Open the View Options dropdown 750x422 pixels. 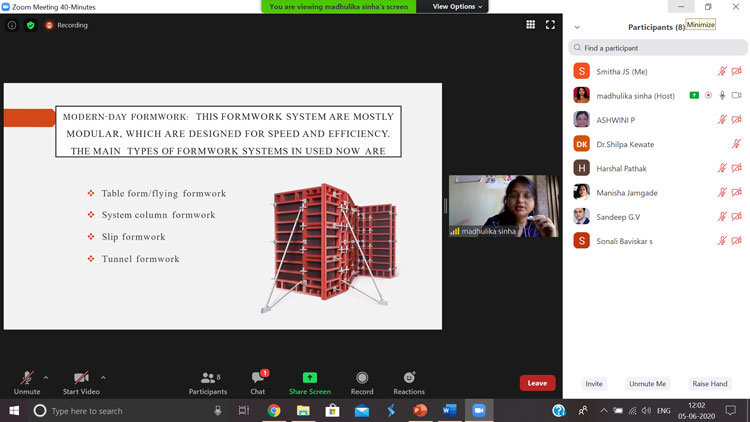(x=457, y=7)
